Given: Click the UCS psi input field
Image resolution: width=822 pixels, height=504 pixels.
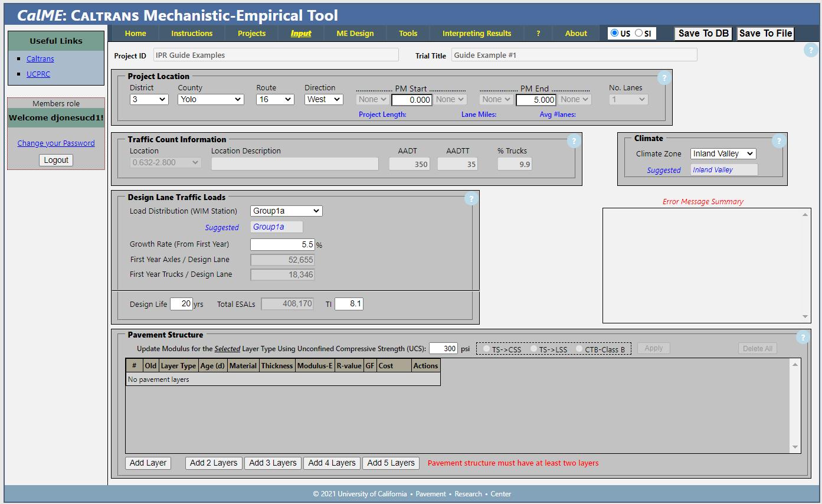Looking at the screenshot, I should [444, 348].
